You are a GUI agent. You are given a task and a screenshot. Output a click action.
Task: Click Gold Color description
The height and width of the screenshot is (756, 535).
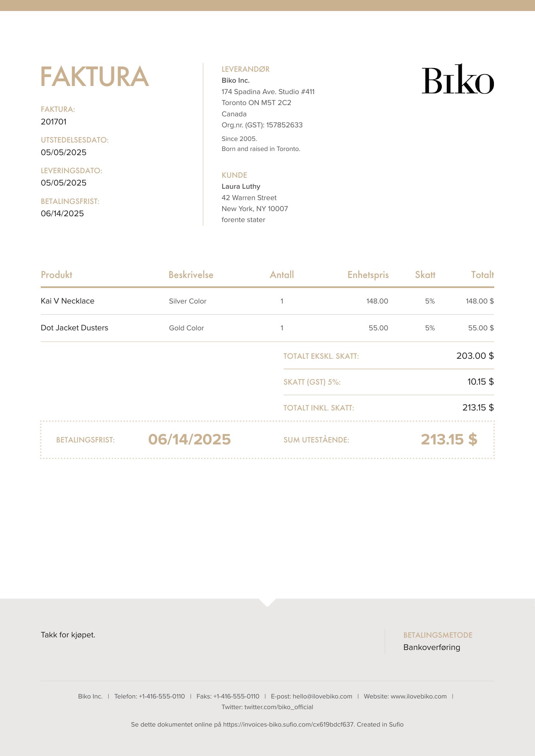point(186,328)
